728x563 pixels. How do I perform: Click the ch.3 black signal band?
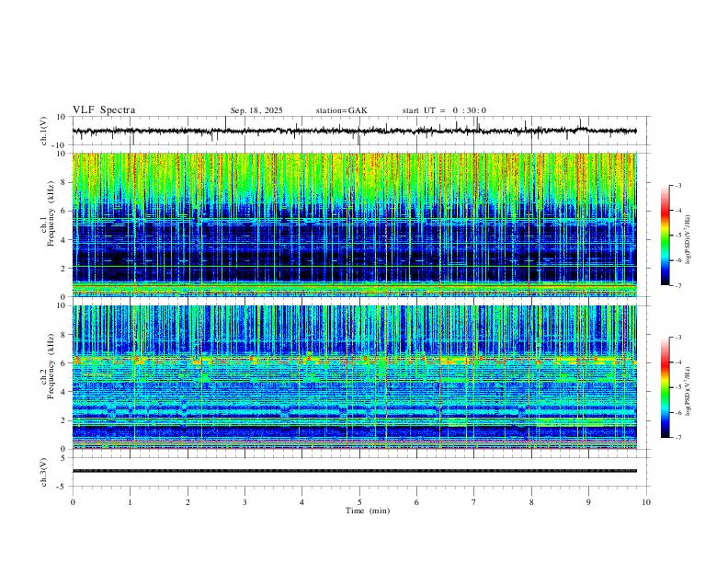pos(354,471)
